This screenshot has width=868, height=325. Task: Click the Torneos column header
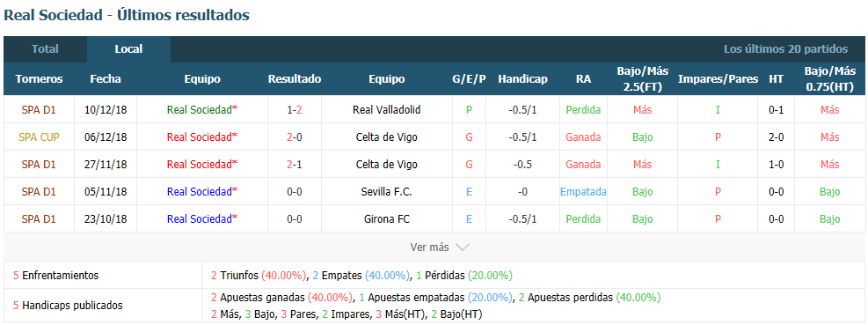point(39,78)
